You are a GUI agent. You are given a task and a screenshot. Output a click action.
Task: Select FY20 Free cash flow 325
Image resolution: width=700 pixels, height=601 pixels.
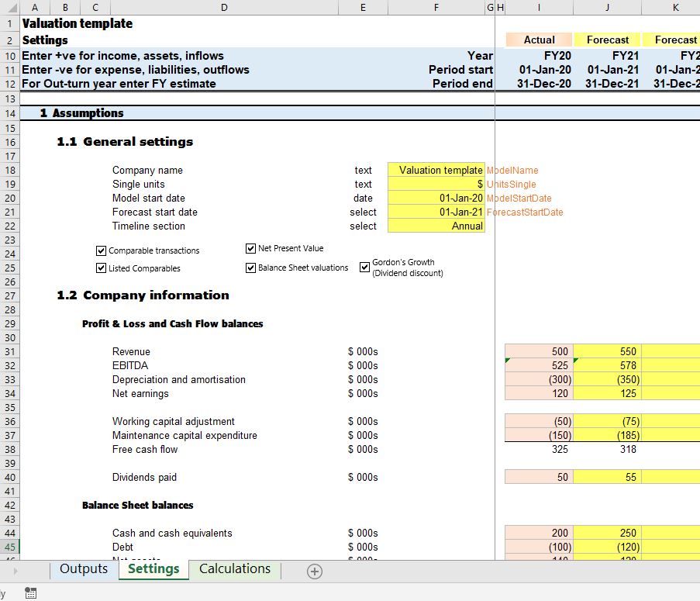(x=539, y=449)
